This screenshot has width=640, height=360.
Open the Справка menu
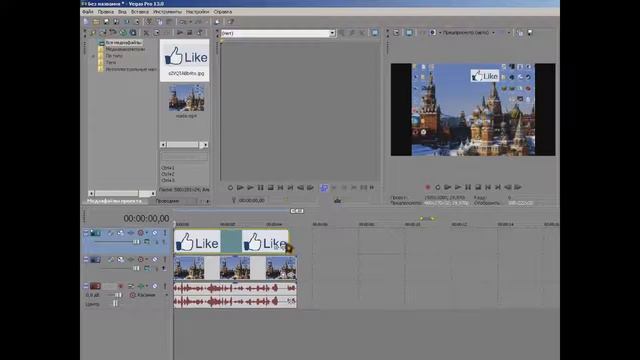coord(222,12)
